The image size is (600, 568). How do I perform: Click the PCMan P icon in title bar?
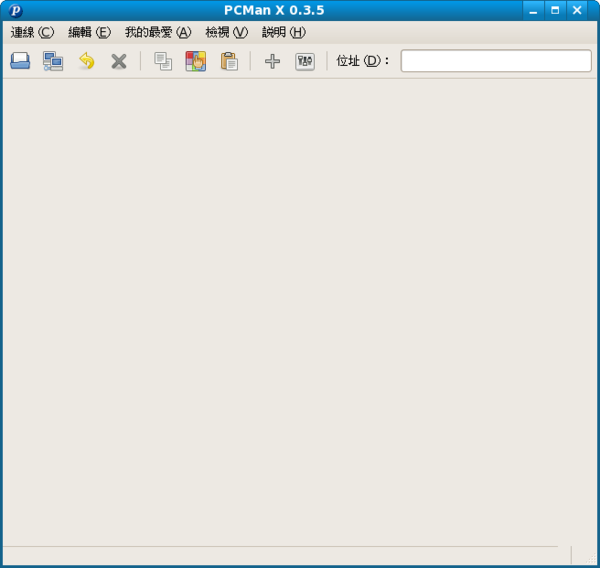point(16,10)
